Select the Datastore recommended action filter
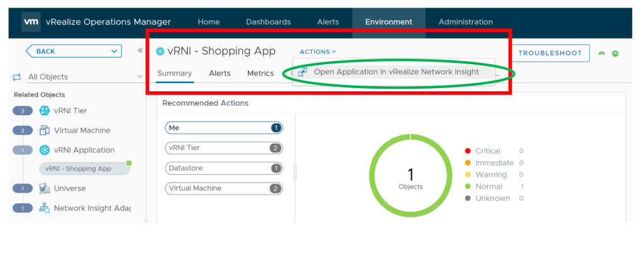Image resolution: width=644 pixels, height=270 pixels. [x=223, y=168]
